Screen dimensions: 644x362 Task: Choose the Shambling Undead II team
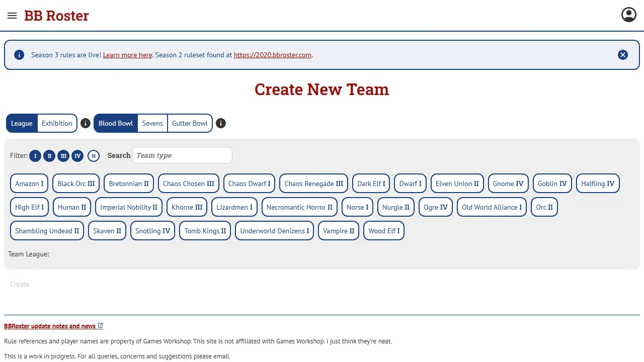pyautogui.click(x=47, y=231)
